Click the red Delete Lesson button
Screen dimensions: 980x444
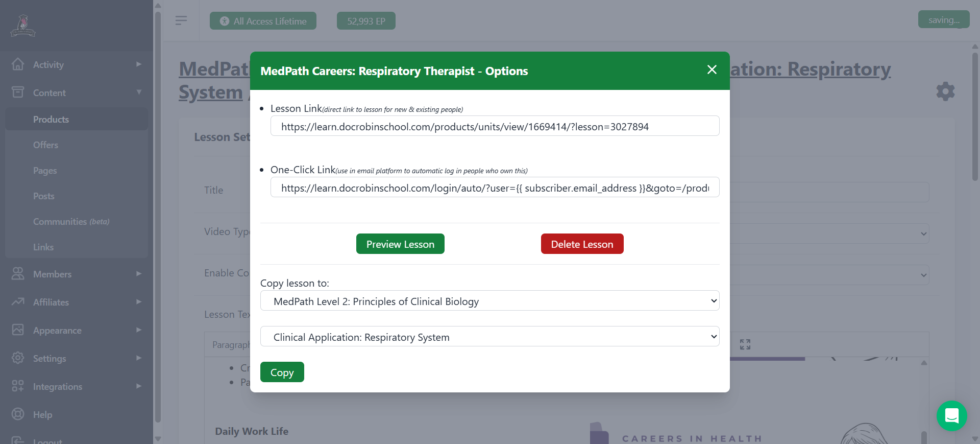[x=582, y=244]
